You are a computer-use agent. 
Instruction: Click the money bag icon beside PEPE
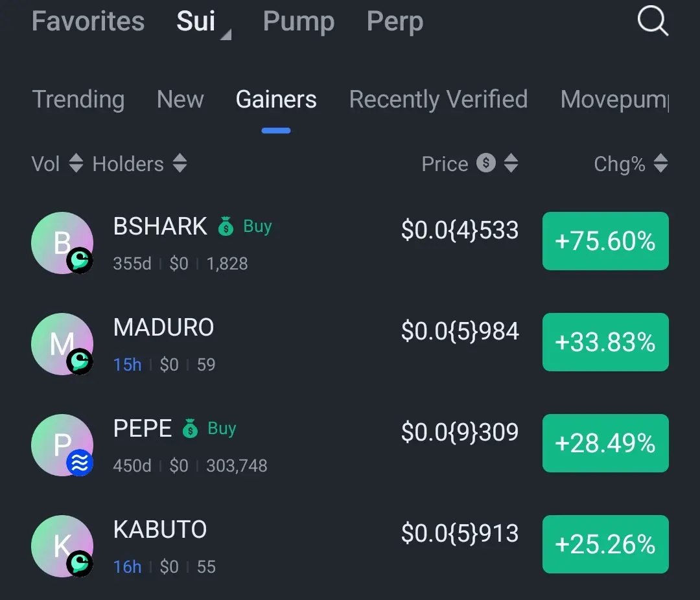(x=190, y=428)
